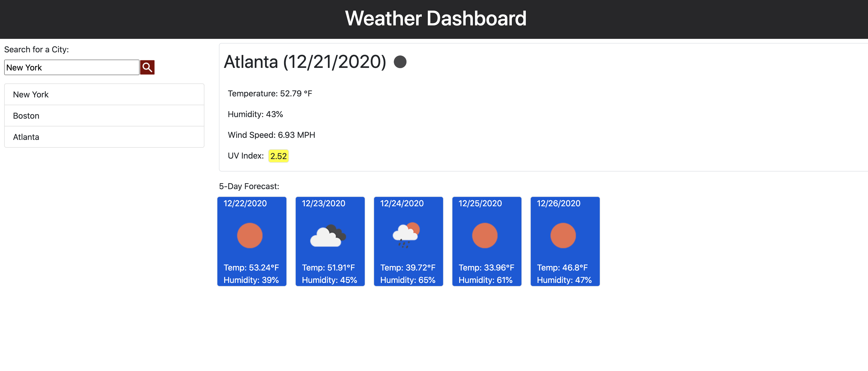This screenshot has height=371, width=868.
Task: Click the sun icon on the 12/26/2020 card
Action: click(564, 235)
